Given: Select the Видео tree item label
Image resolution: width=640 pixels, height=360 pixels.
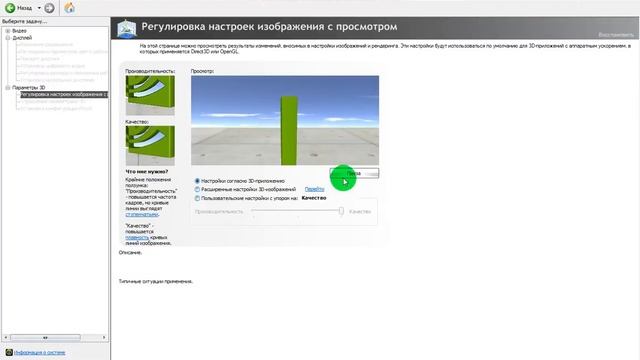Looking at the screenshot, I should [19, 31].
